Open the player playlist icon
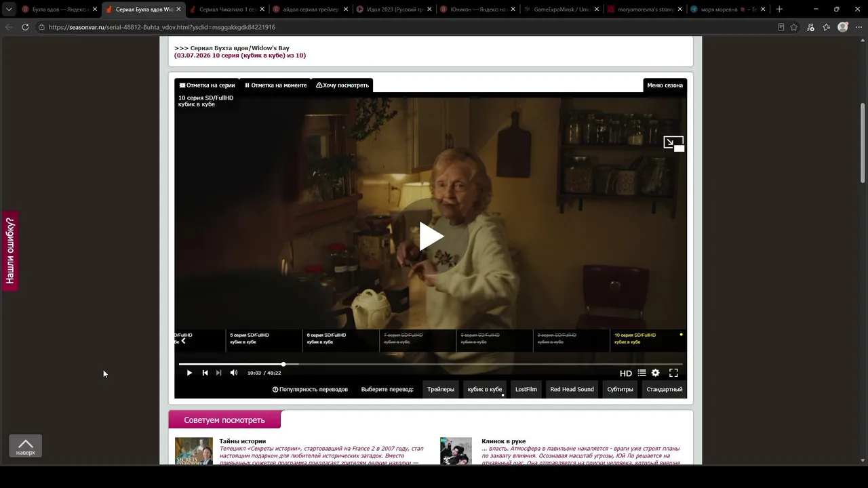 [642, 373]
